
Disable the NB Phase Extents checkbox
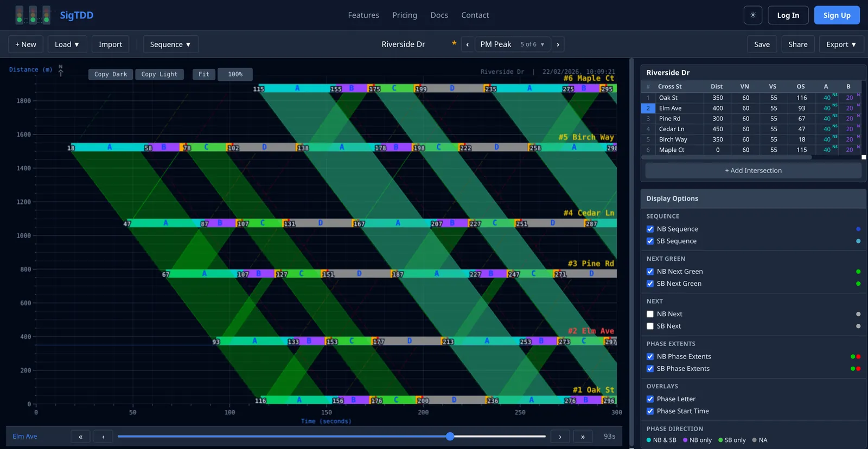(x=650, y=356)
